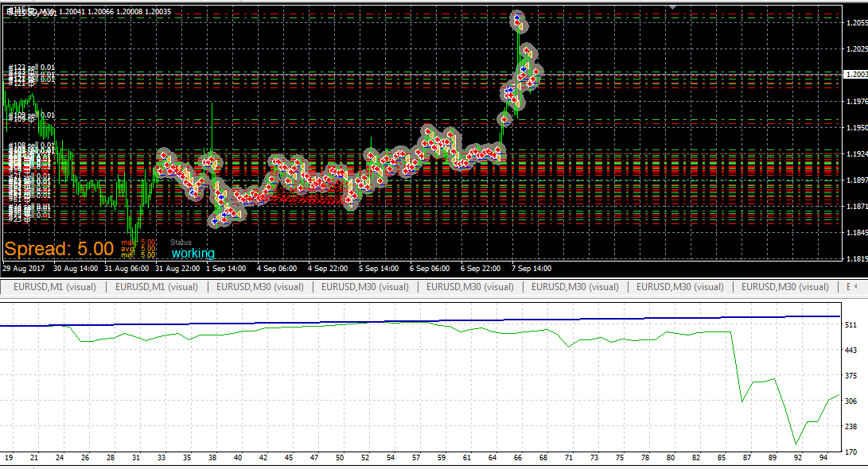Click the equity curve low near trade 92

coord(796,443)
